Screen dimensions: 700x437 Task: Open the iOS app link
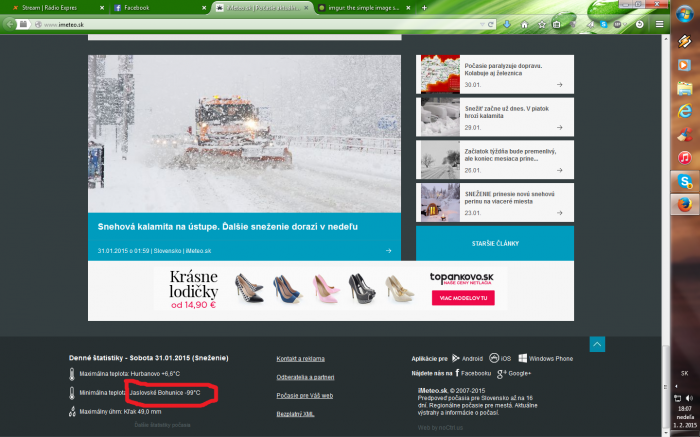[500, 358]
